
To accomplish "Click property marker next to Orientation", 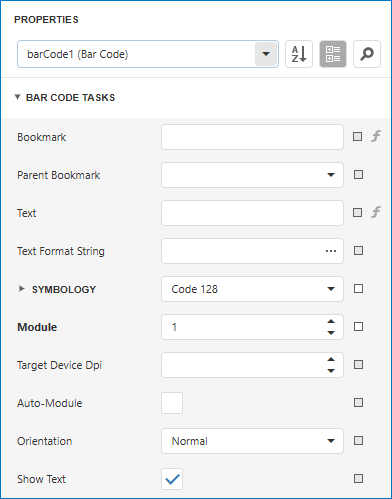I will click(358, 441).
